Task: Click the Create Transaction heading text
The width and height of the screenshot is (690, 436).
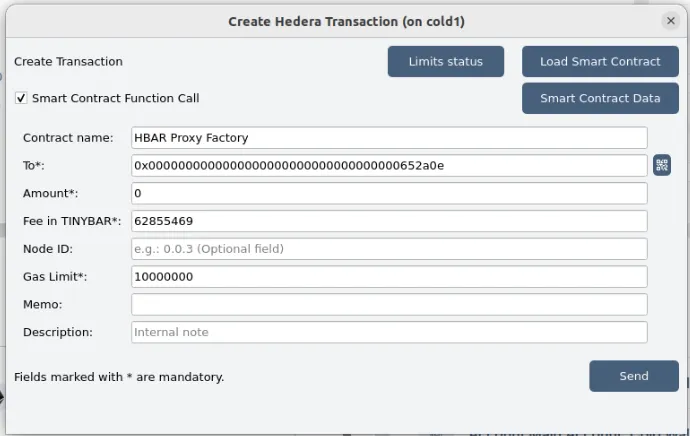Action: click(x=68, y=62)
